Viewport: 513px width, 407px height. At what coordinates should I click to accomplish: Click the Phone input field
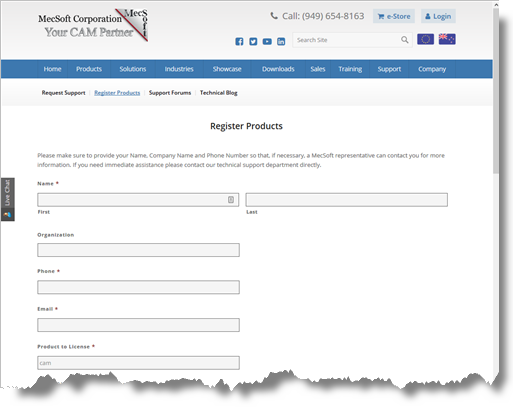[138, 287]
